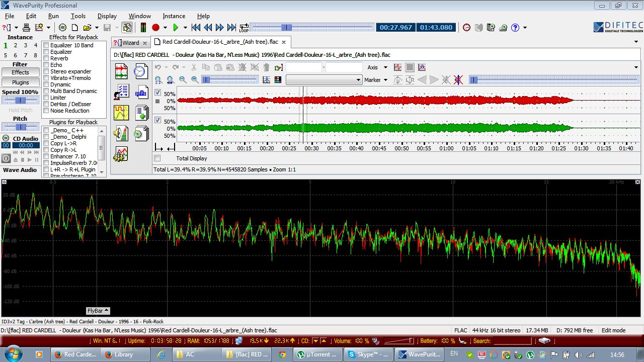Viewport: 644px width, 362px height.
Task: Open the empty combo box beside Marker
Action: (x=324, y=80)
